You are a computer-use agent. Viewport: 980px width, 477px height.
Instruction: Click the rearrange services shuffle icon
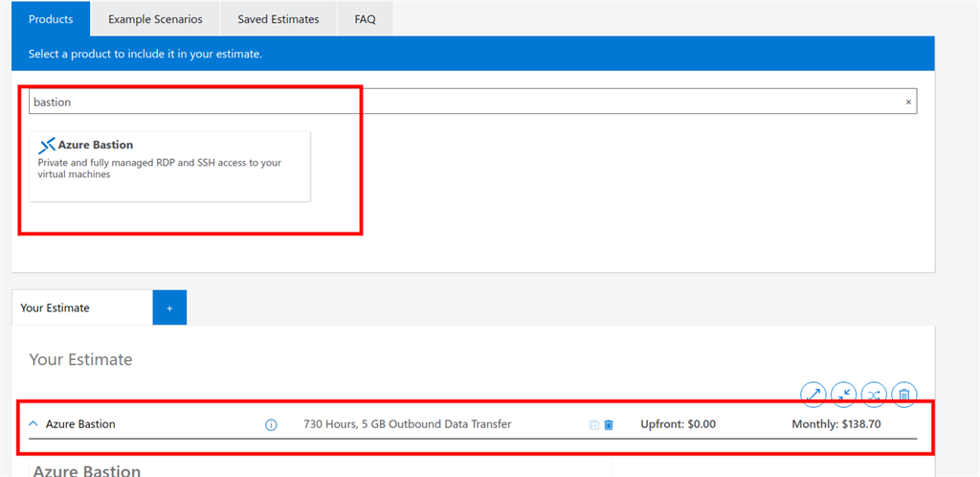point(874,395)
